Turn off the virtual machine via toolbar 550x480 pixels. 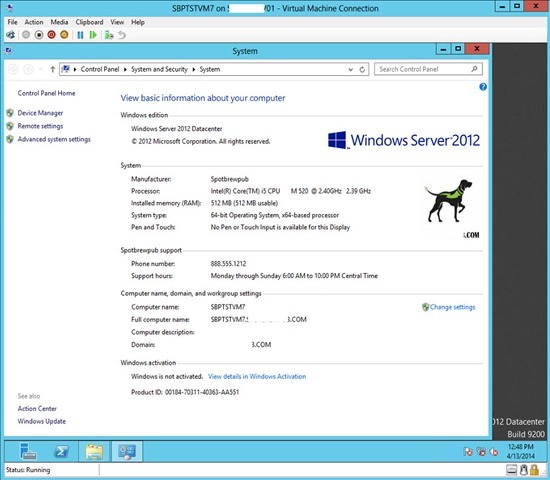pos(39,35)
